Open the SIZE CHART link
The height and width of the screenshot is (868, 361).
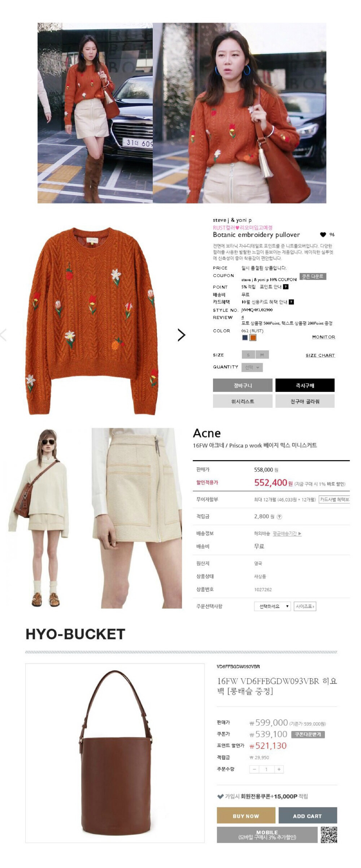tap(320, 355)
